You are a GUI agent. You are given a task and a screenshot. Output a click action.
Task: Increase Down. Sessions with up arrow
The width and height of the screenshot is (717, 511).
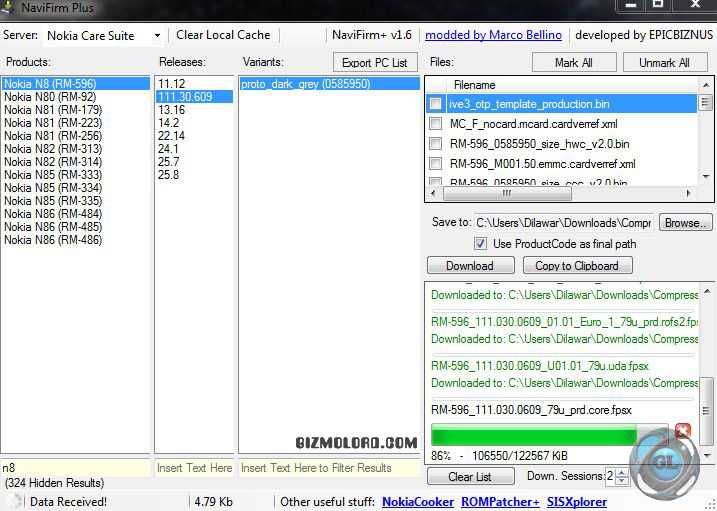pos(621,472)
